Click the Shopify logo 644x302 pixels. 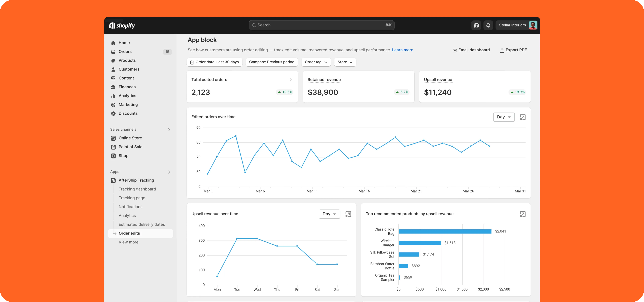tap(122, 25)
